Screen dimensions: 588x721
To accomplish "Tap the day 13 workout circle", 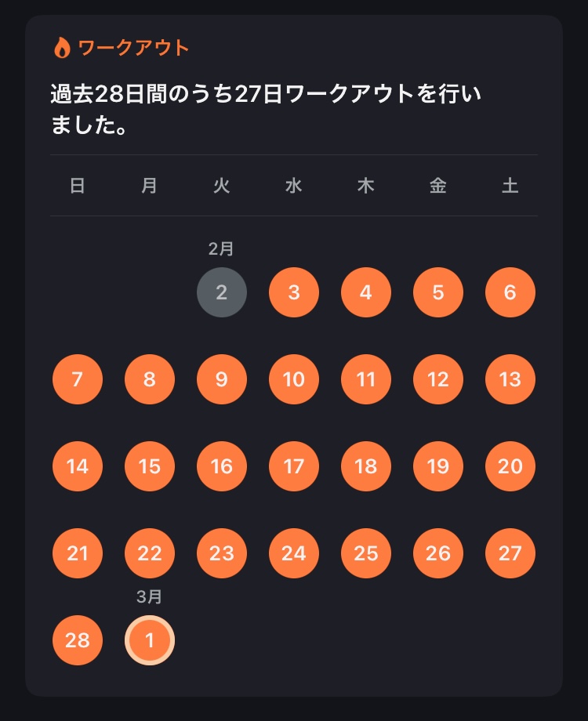I will pos(510,379).
